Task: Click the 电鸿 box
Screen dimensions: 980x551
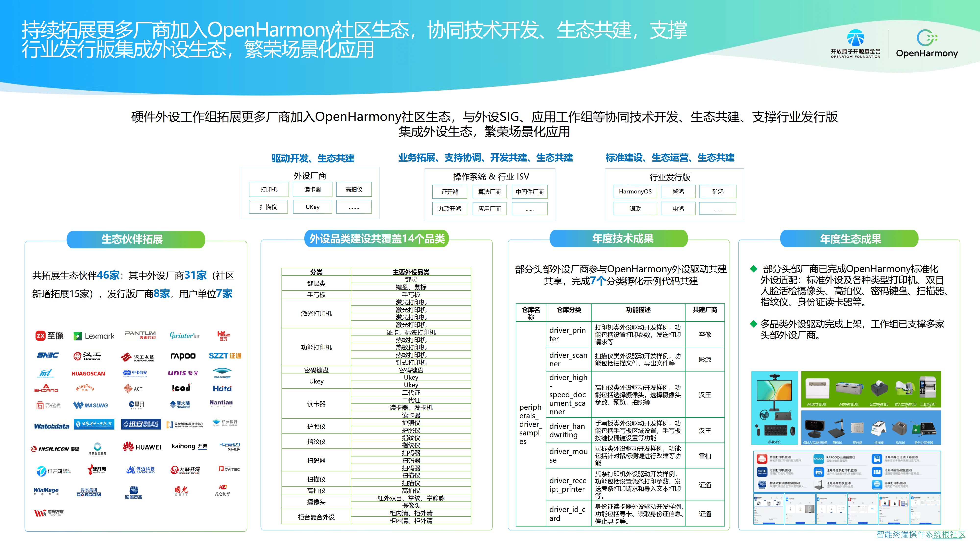Action: click(678, 209)
